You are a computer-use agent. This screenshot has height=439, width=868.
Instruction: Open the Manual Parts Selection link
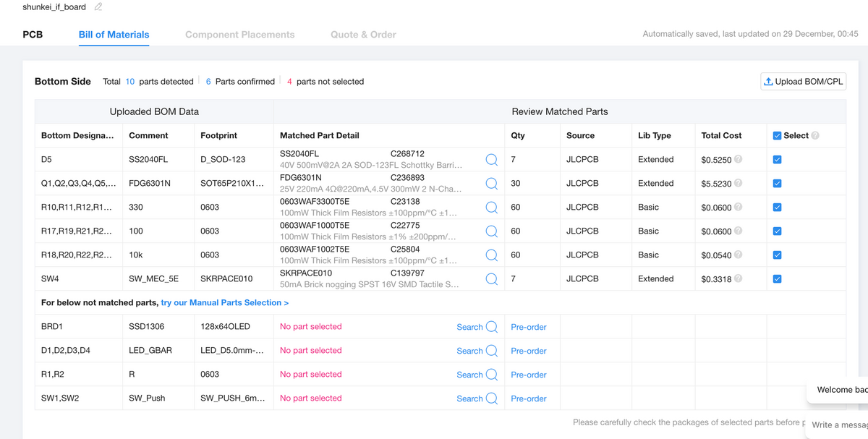[224, 302]
